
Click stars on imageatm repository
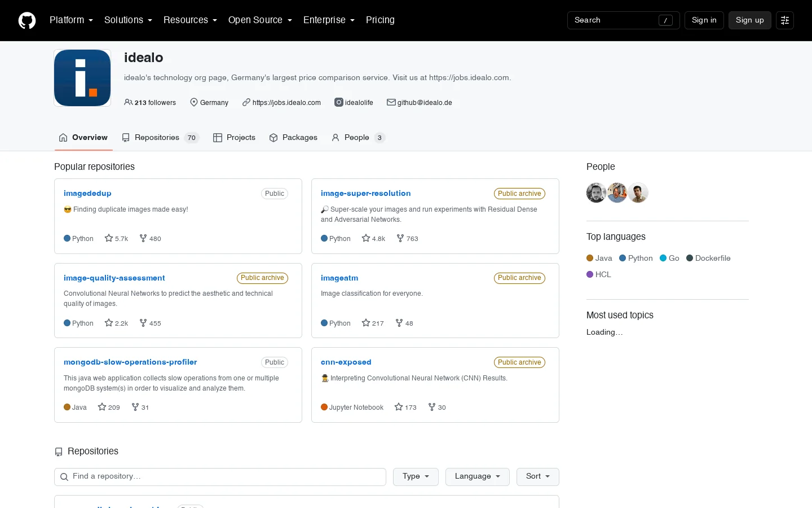click(x=373, y=323)
